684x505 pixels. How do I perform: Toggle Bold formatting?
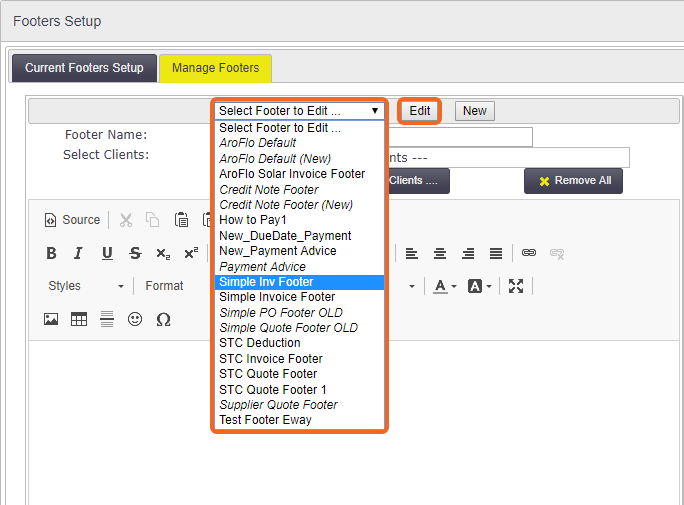(x=51, y=253)
